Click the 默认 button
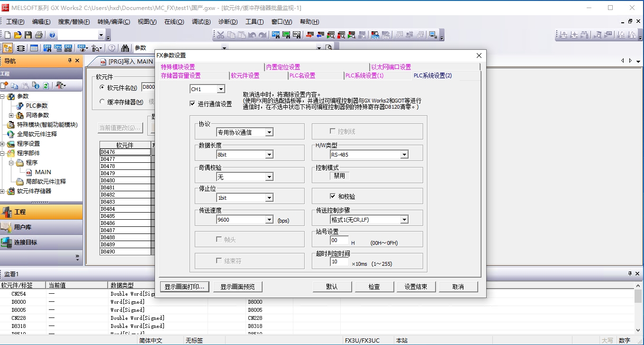Screen dimensions: 644x345 coord(332,287)
